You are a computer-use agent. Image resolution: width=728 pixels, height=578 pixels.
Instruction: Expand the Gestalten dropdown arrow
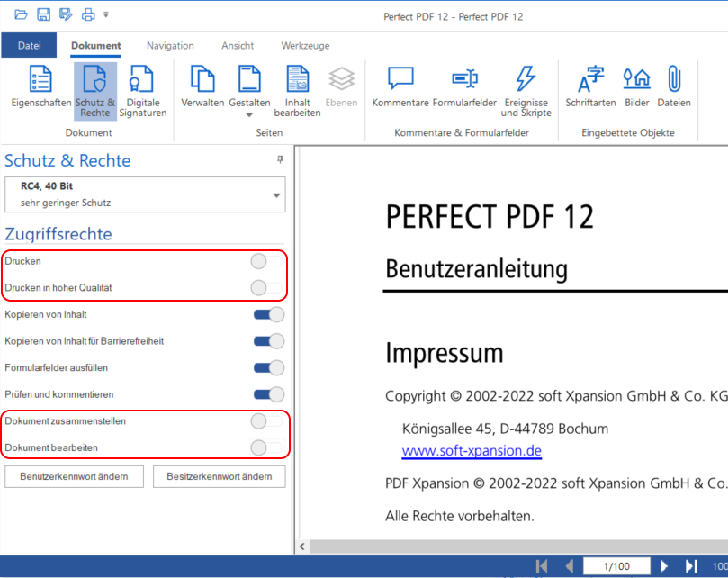249,113
